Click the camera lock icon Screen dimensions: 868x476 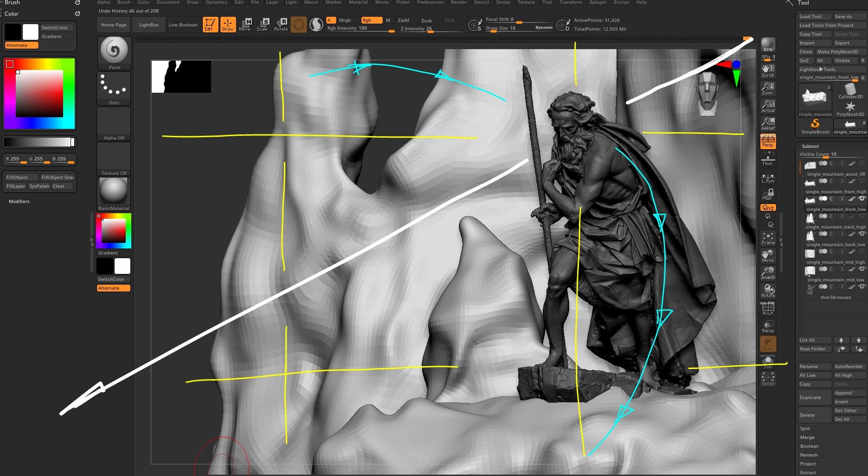coord(768,193)
